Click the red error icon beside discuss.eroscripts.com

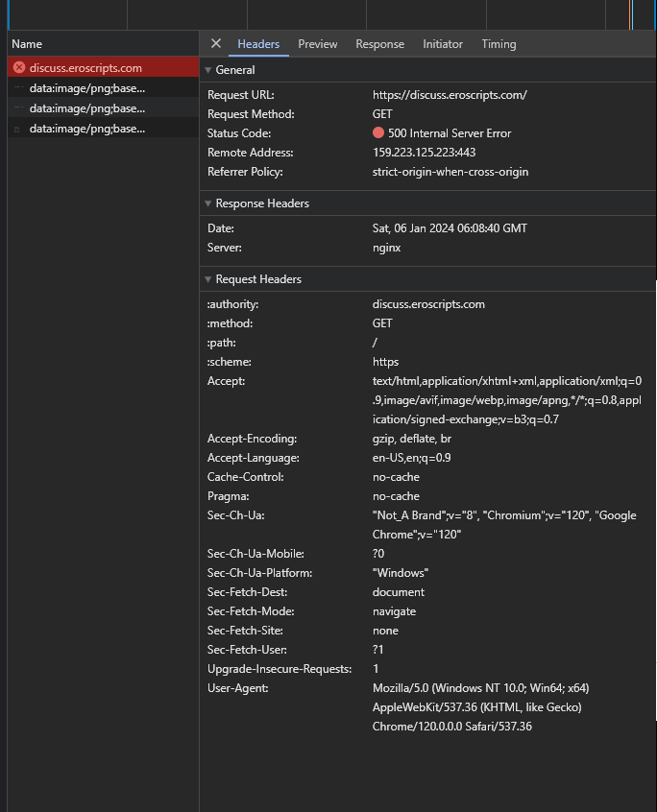(x=19, y=67)
